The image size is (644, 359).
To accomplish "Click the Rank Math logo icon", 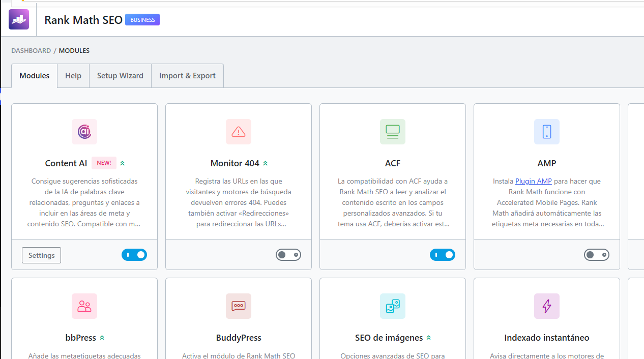I will click(19, 19).
